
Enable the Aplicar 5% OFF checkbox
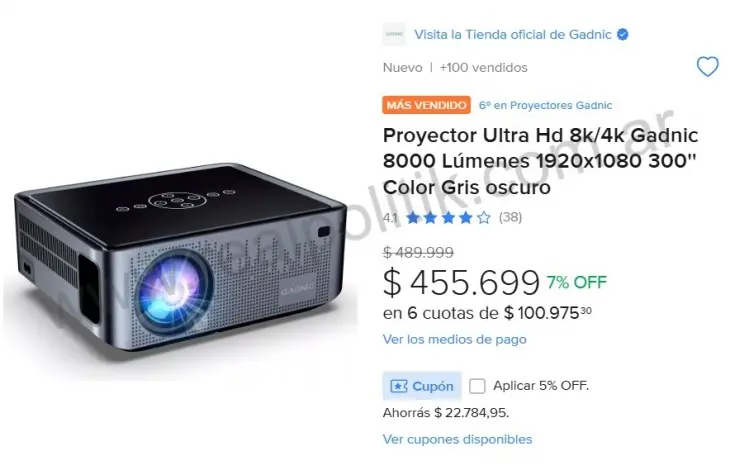[477, 386]
